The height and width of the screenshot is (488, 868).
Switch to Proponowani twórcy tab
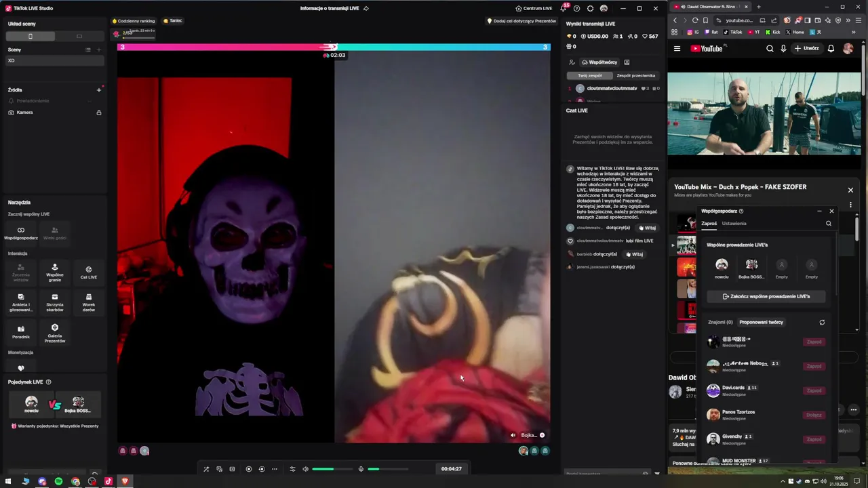pyautogui.click(x=761, y=322)
